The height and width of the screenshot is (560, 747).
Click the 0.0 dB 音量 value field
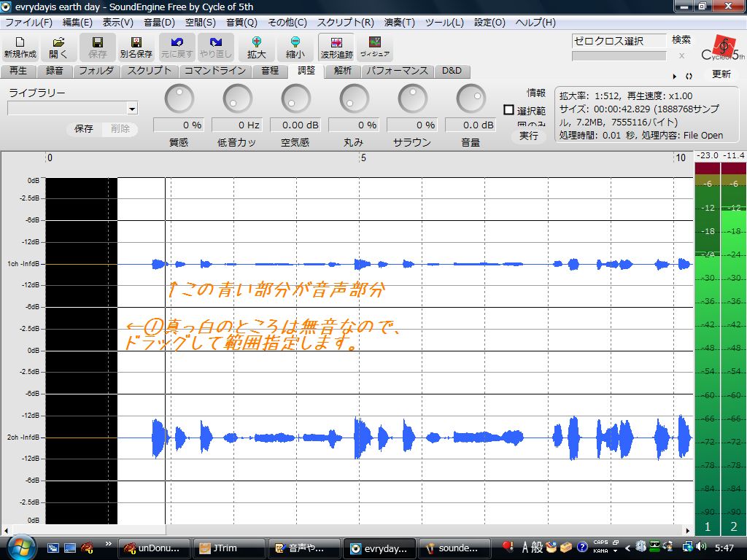471,125
